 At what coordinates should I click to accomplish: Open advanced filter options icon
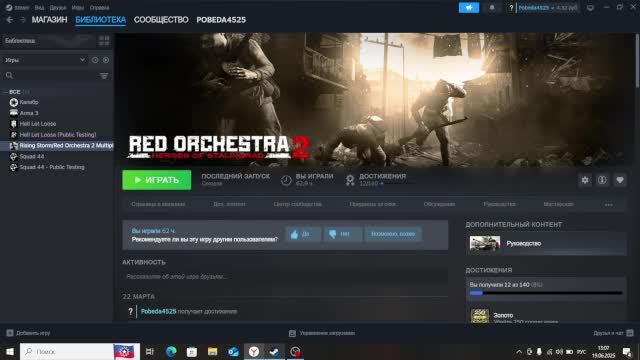click(x=104, y=76)
